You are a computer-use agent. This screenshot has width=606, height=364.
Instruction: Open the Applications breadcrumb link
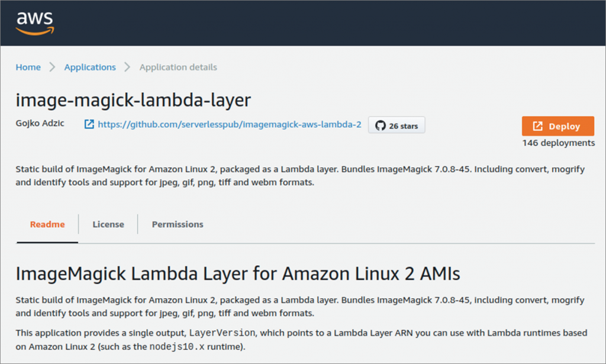(89, 67)
